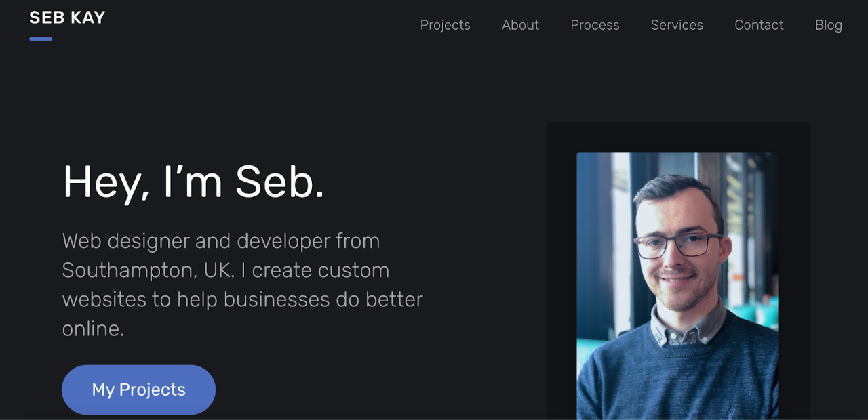The height and width of the screenshot is (420, 868).
Task: Return home via the SEB KAY wordmark
Action: (66, 18)
